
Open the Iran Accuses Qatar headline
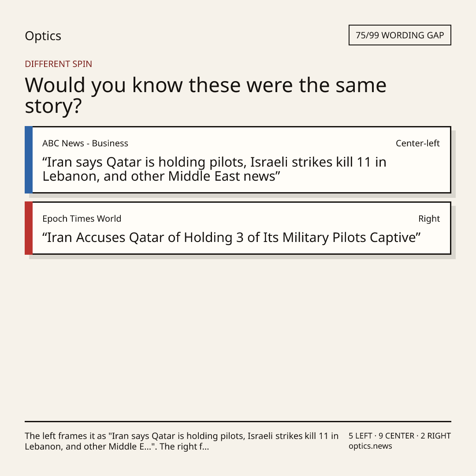[x=231, y=238]
